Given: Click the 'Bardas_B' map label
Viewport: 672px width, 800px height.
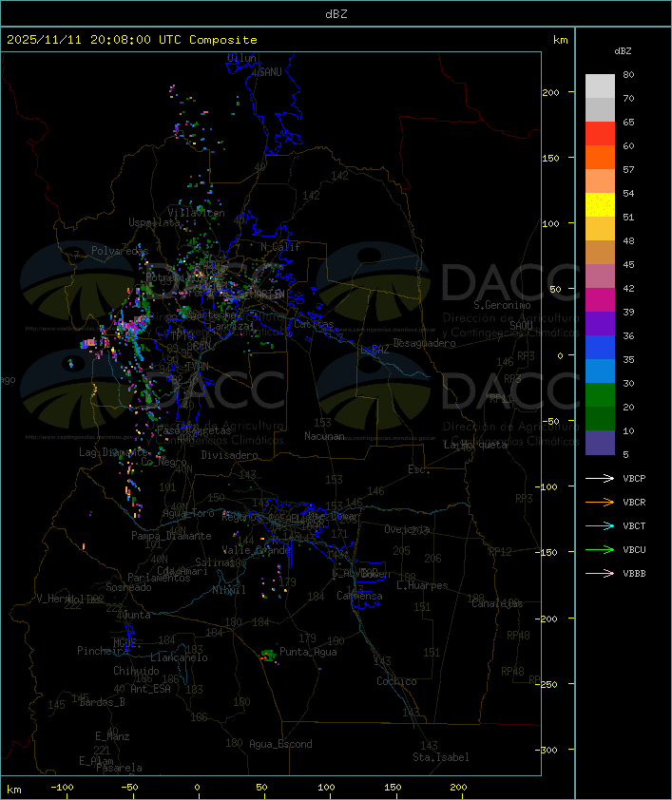Looking at the screenshot, I should tap(103, 702).
